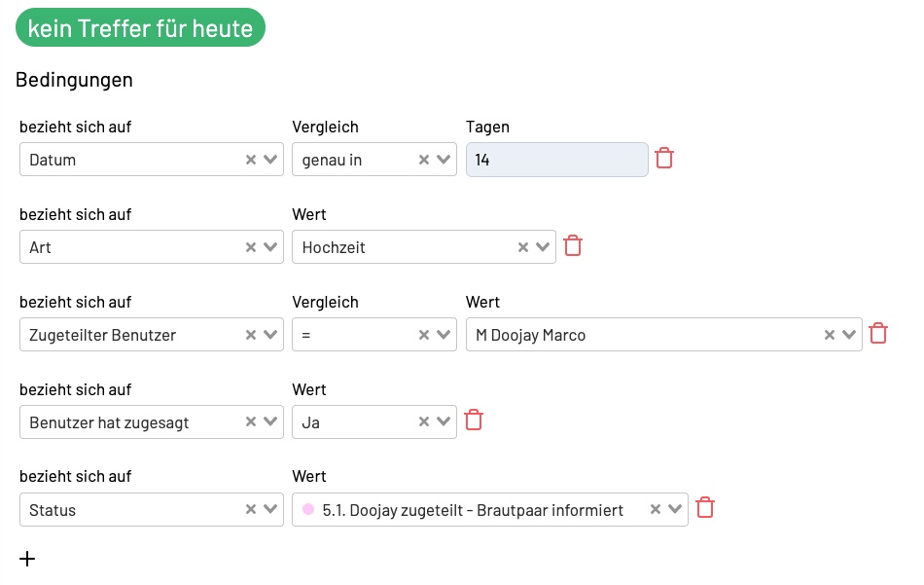
Task: Add a new condition with plus icon
Action: coord(27,559)
